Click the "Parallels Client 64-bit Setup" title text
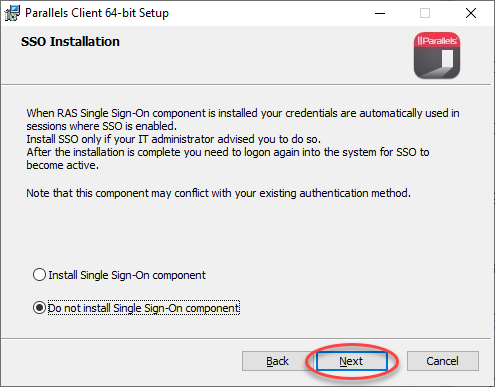495x387 pixels. click(x=97, y=13)
